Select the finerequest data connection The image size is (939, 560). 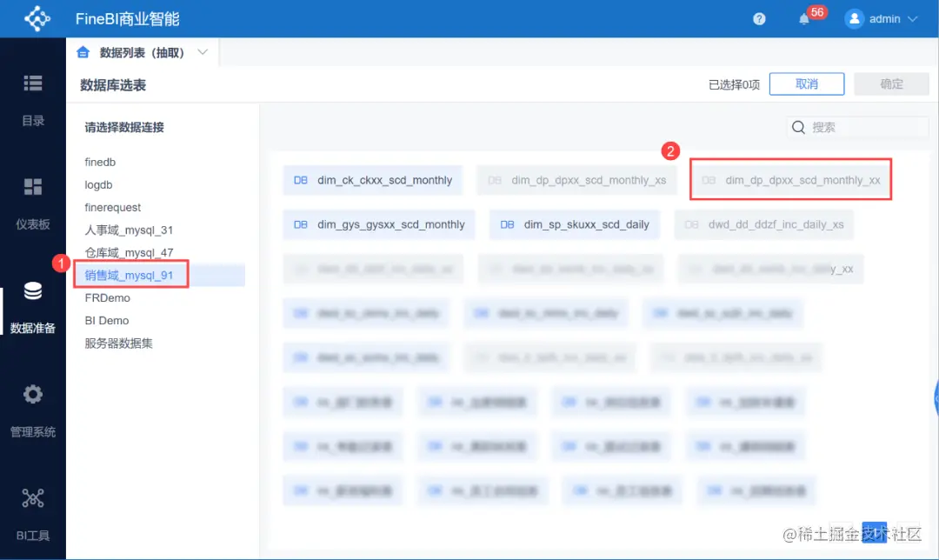[112, 207]
